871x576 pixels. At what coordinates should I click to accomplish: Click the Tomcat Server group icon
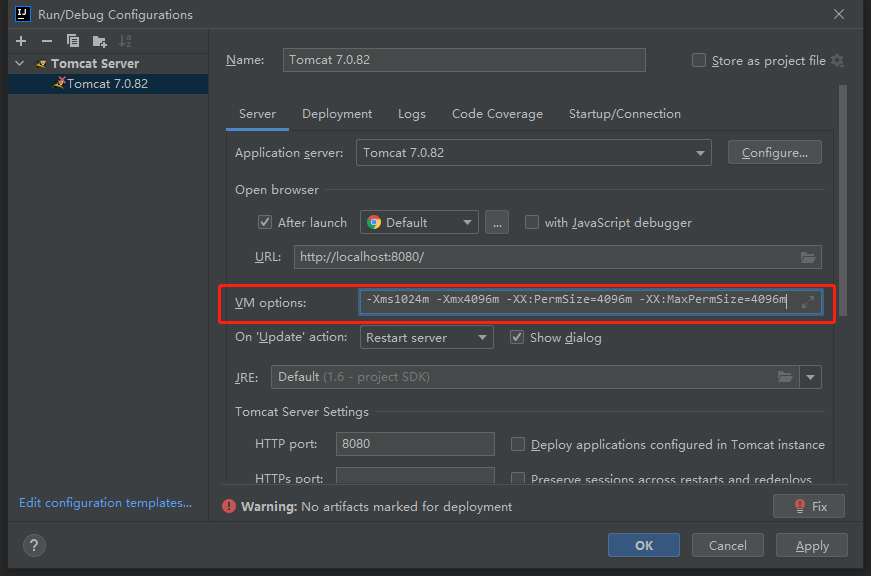(41, 64)
